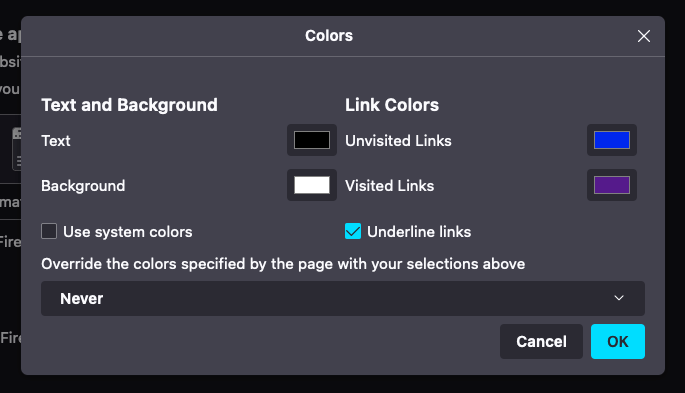
Task: Uncheck the Underline links checkbox
Action: coord(353,231)
